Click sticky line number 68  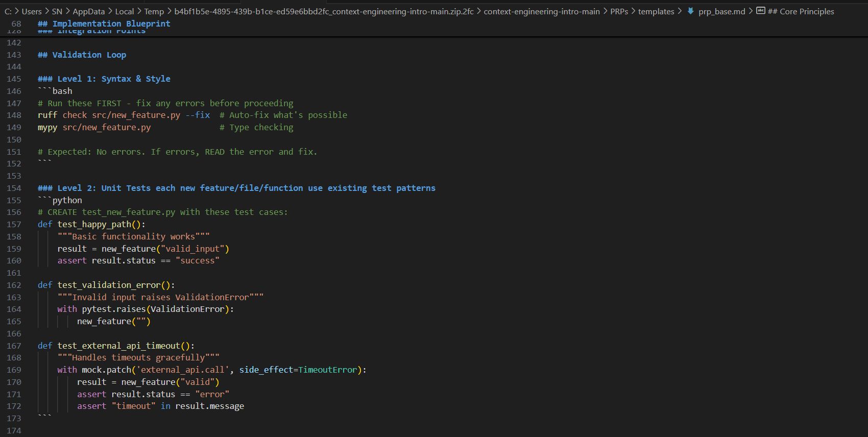(x=16, y=23)
